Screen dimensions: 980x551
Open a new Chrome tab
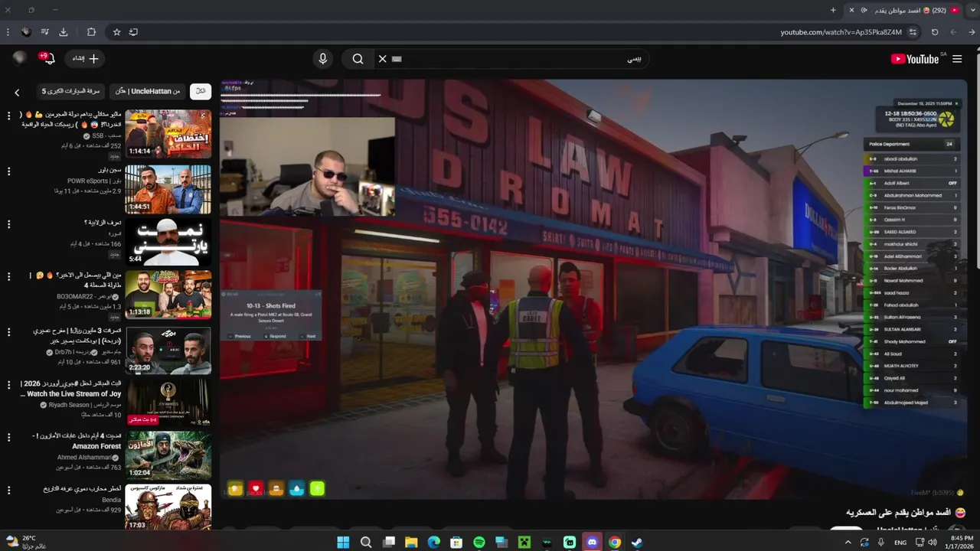click(833, 10)
